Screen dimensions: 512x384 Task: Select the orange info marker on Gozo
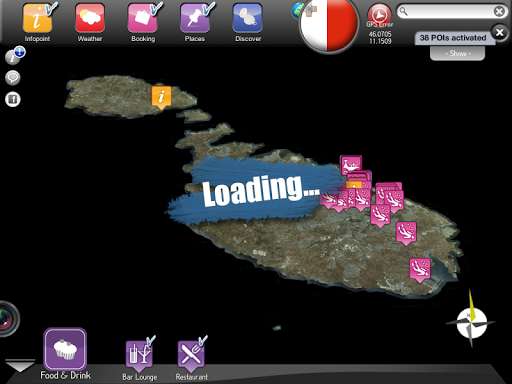(161, 97)
